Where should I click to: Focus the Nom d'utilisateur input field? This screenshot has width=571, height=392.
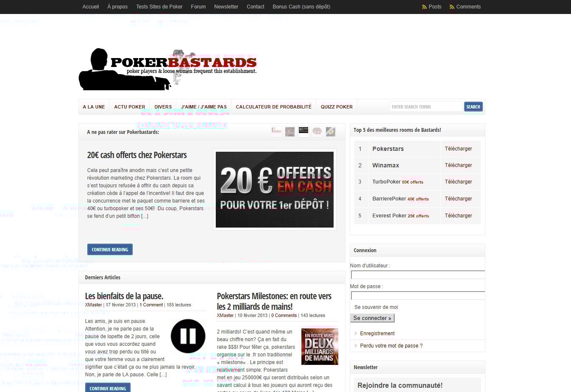point(418,275)
